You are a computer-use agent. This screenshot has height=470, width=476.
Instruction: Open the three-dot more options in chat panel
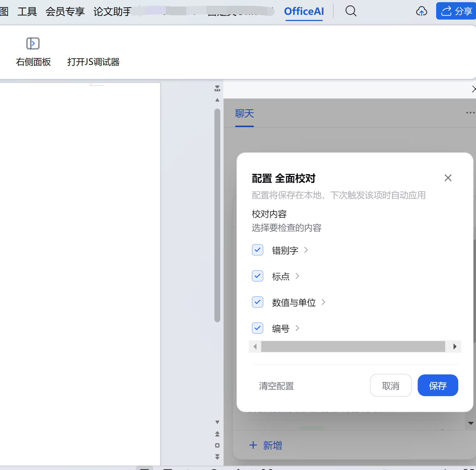(470, 113)
